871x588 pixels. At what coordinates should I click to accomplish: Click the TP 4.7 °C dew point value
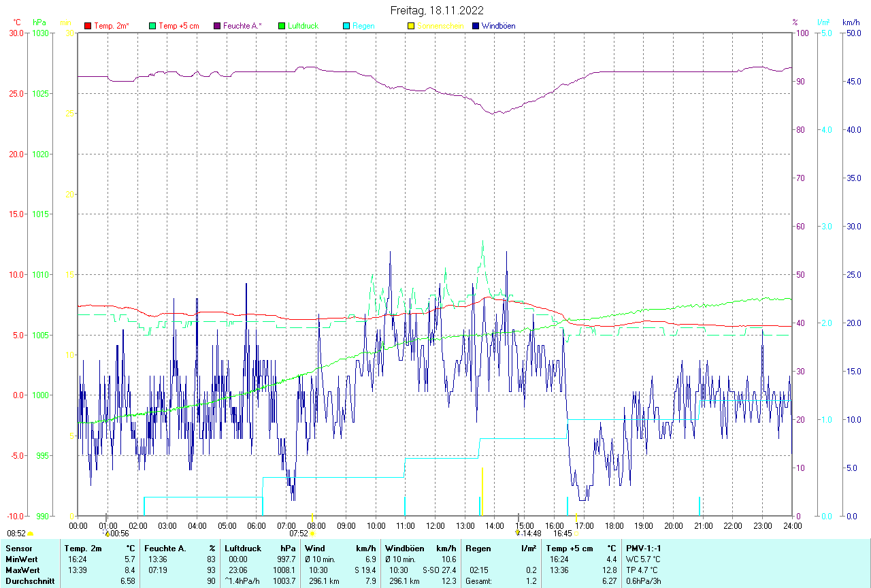tap(642, 570)
